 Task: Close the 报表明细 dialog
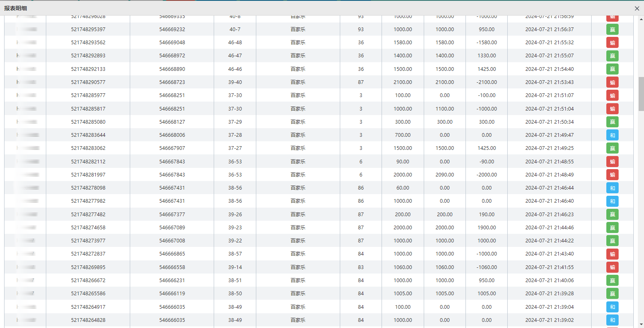(637, 8)
